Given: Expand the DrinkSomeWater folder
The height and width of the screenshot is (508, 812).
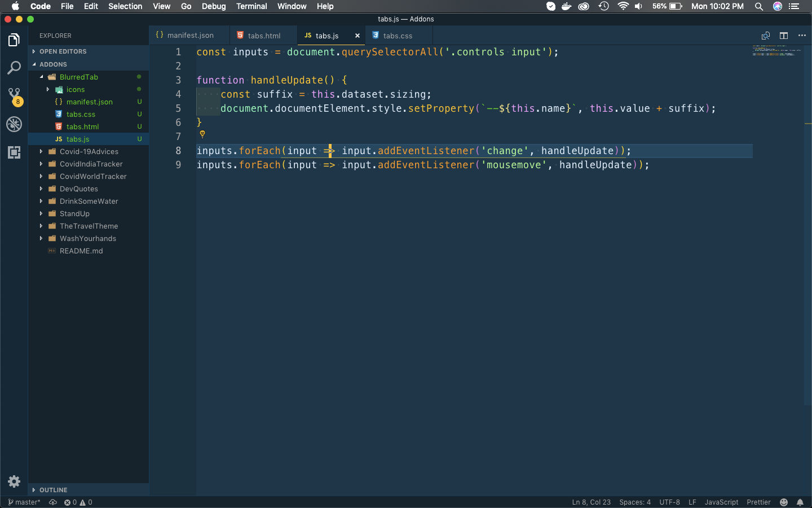Looking at the screenshot, I should [89, 201].
